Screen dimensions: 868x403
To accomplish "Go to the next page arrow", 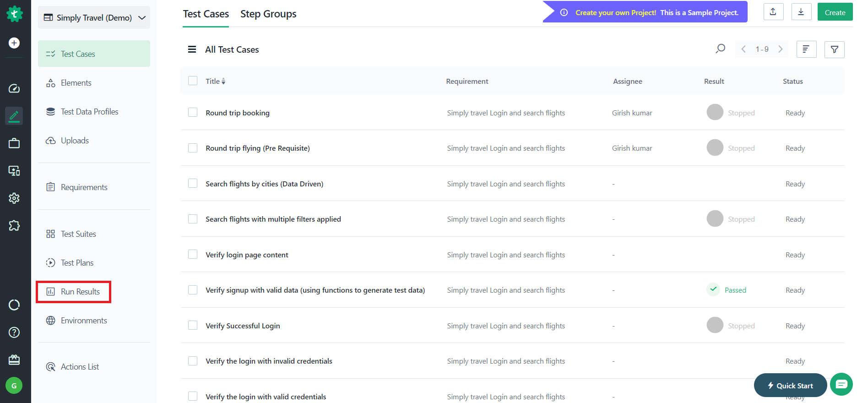I will [781, 49].
